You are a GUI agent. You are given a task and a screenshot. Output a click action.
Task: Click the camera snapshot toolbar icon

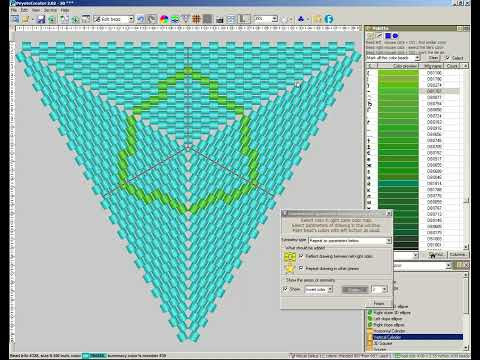click(x=220, y=20)
